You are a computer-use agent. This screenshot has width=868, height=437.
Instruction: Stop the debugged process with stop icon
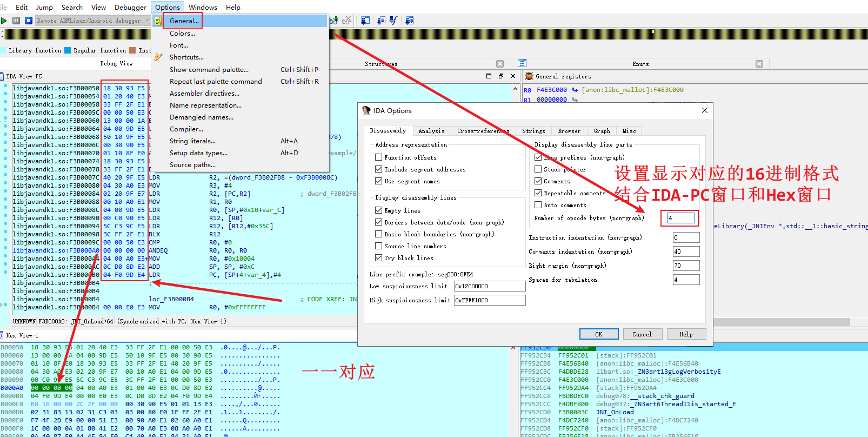[x=29, y=21]
